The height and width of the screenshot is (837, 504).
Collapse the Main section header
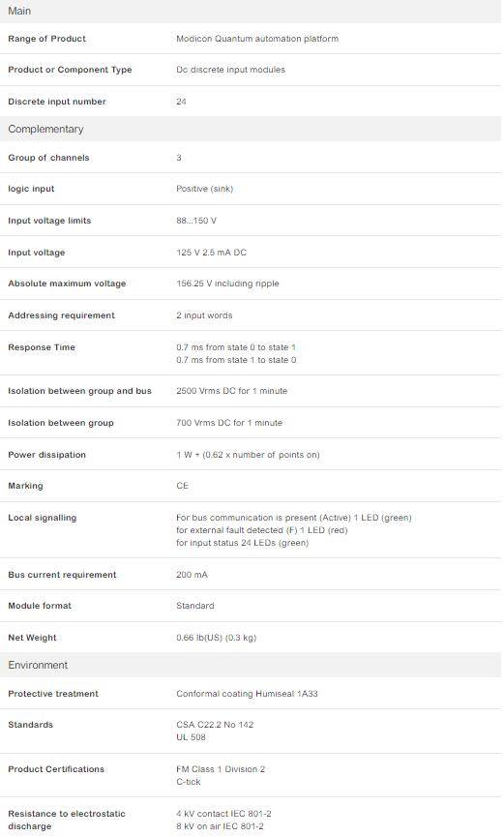pos(251,12)
